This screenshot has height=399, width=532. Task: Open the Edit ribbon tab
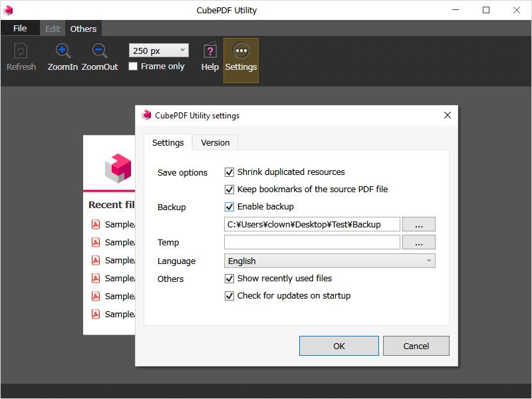[53, 29]
